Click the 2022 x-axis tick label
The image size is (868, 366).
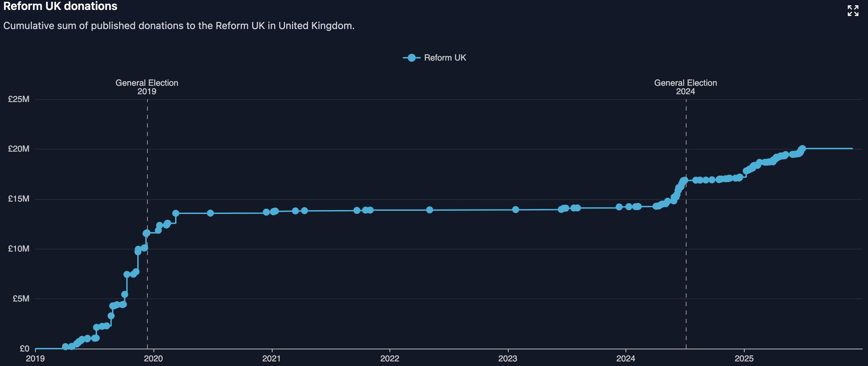pos(390,358)
